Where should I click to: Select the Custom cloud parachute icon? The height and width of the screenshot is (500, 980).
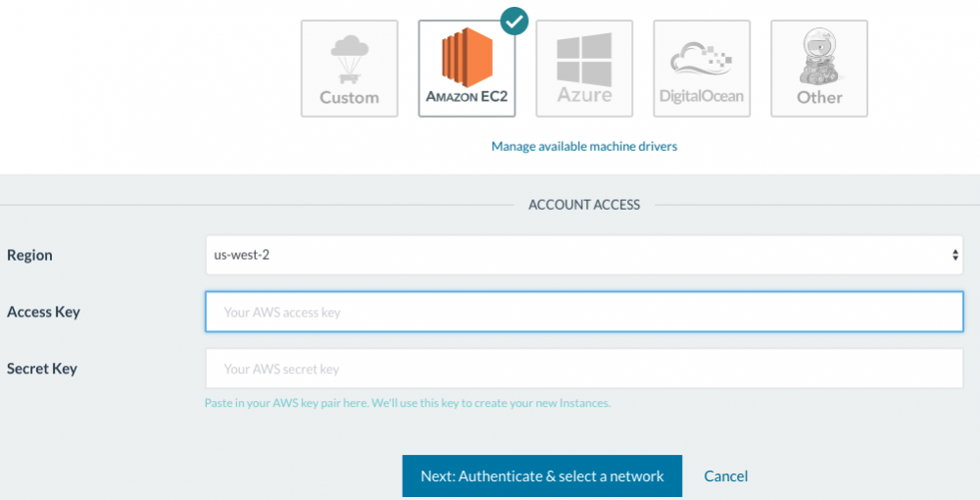click(349, 60)
